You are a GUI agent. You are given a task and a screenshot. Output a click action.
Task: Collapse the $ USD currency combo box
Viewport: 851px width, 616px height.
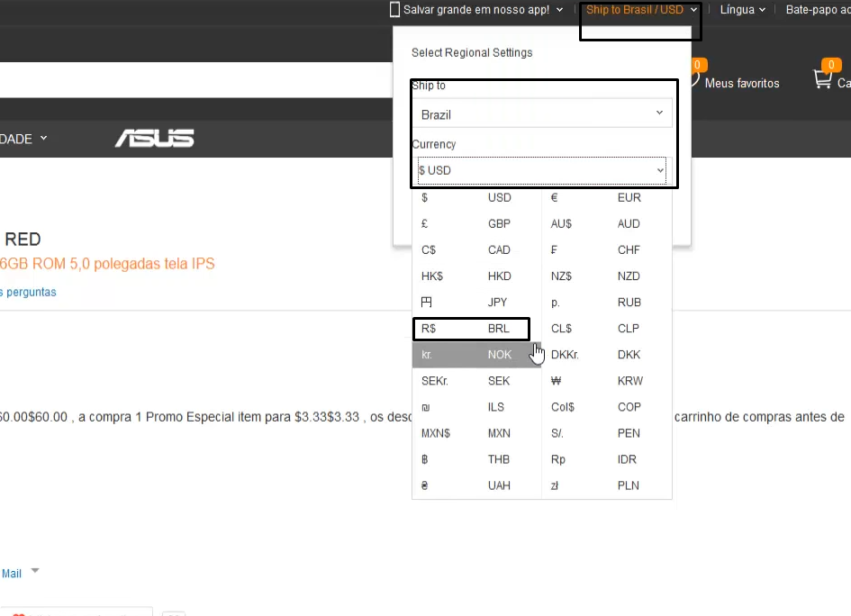[x=541, y=170]
